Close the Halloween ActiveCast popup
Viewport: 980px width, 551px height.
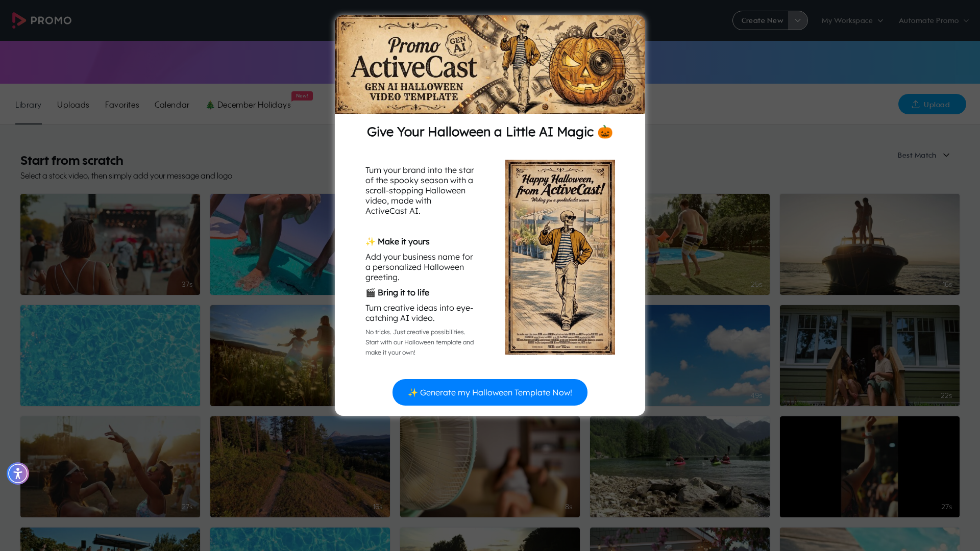click(638, 22)
